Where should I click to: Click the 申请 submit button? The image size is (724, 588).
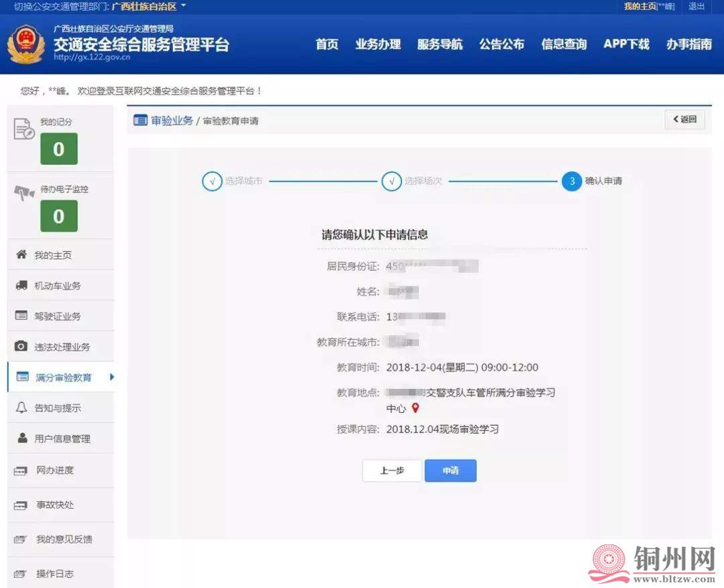(x=450, y=471)
